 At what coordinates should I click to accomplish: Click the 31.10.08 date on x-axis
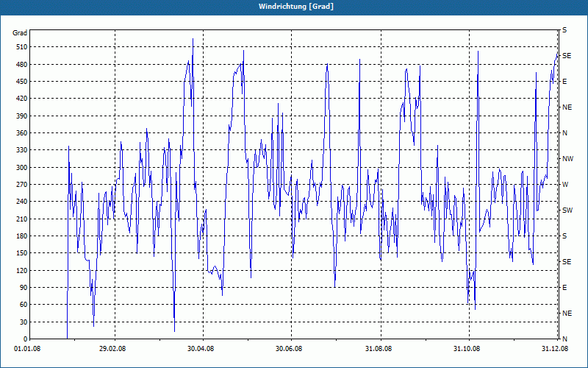point(467,348)
